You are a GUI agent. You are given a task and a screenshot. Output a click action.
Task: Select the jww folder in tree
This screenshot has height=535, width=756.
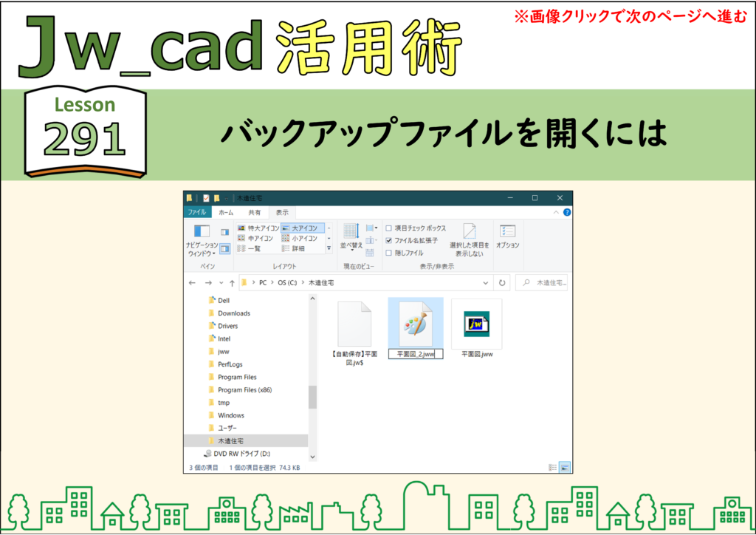pyautogui.click(x=219, y=351)
